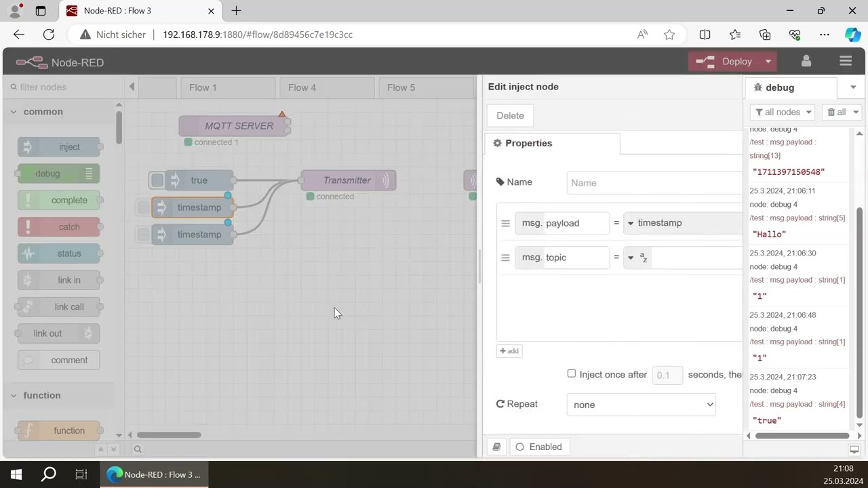Grab the payload row reorder handle
The height and width of the screenshot is (488, 868).
505,223
